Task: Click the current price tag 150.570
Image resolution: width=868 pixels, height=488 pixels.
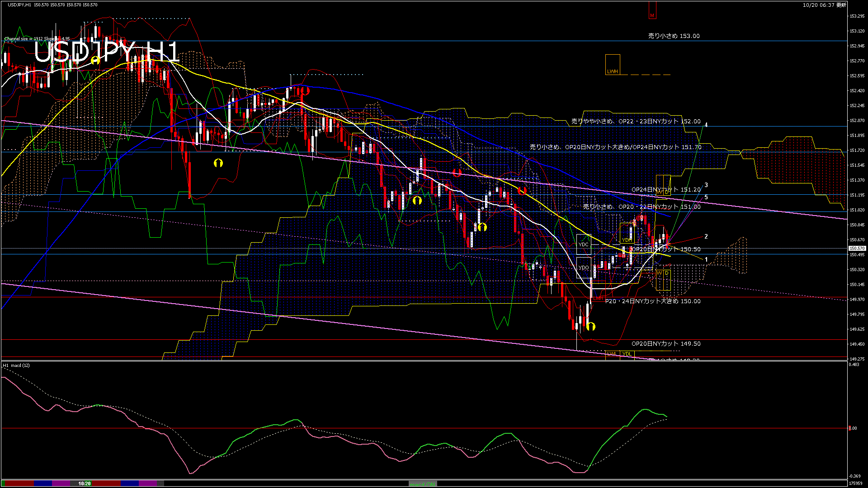Action: pyautogui.click(x=857, y=249)
